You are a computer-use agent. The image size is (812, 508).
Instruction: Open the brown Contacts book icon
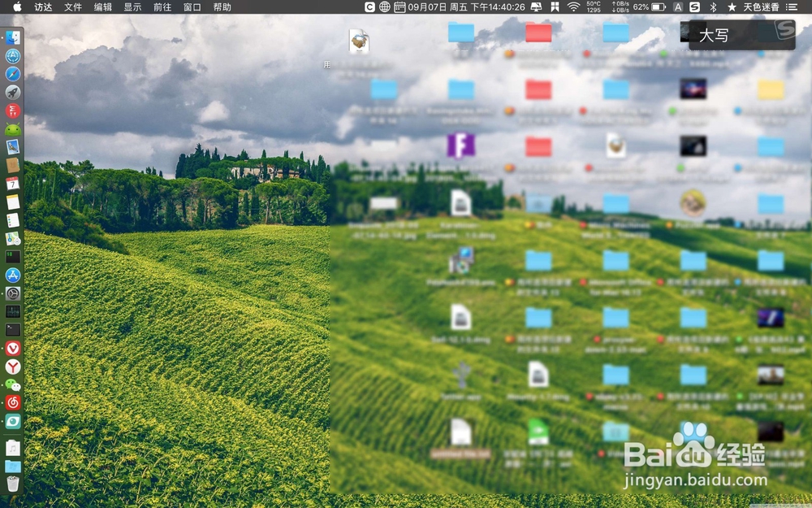tap(13, 165)
